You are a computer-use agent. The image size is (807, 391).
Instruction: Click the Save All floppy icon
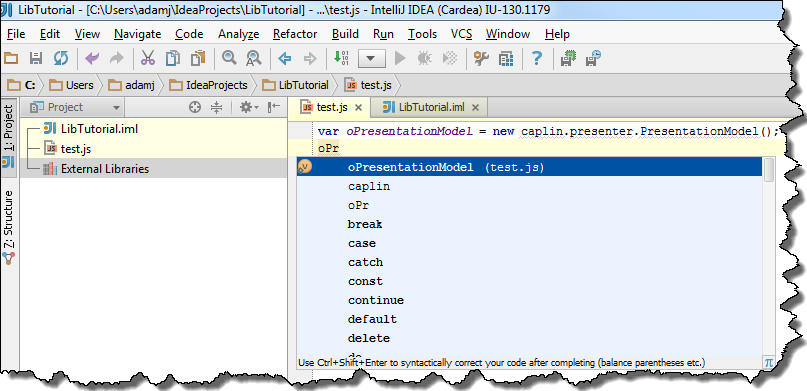(36, 58)
